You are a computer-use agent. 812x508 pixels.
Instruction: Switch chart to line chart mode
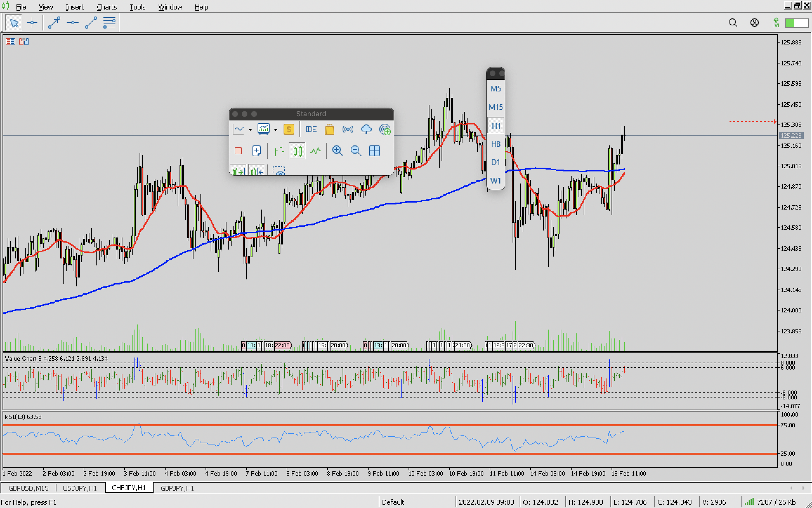point(315,151)
